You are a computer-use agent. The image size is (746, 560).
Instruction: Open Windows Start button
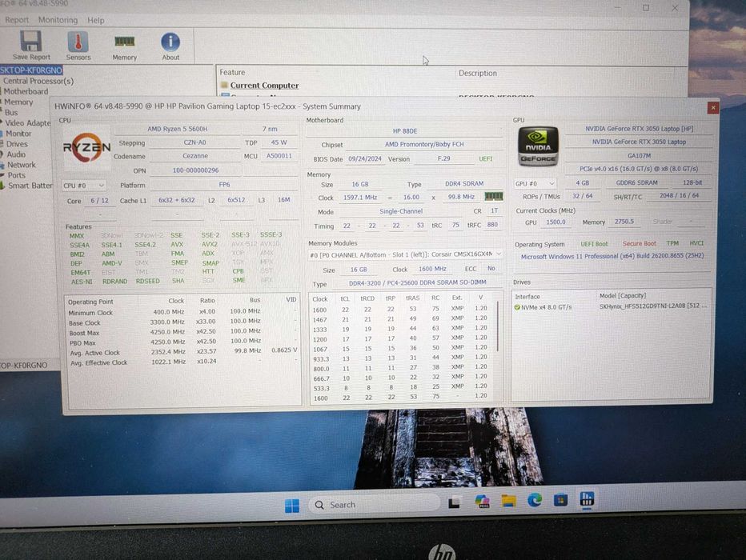(x=291, y=506)
